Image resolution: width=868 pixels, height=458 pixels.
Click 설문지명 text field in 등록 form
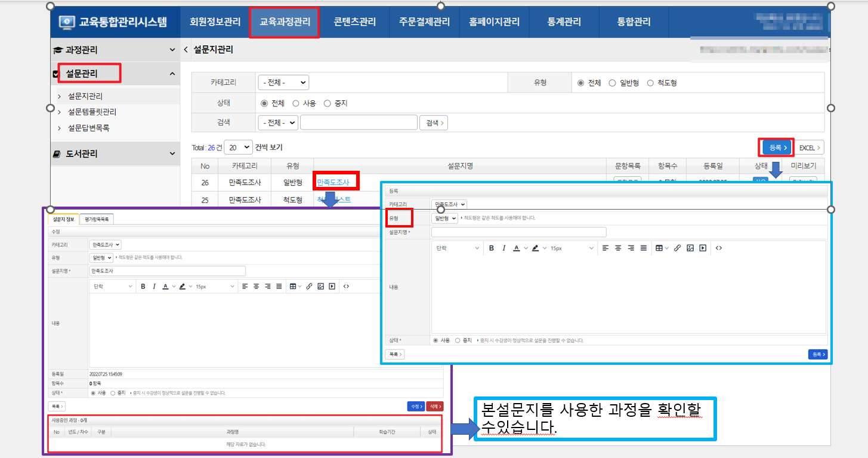pyautogui.click(x=518, y=232)
